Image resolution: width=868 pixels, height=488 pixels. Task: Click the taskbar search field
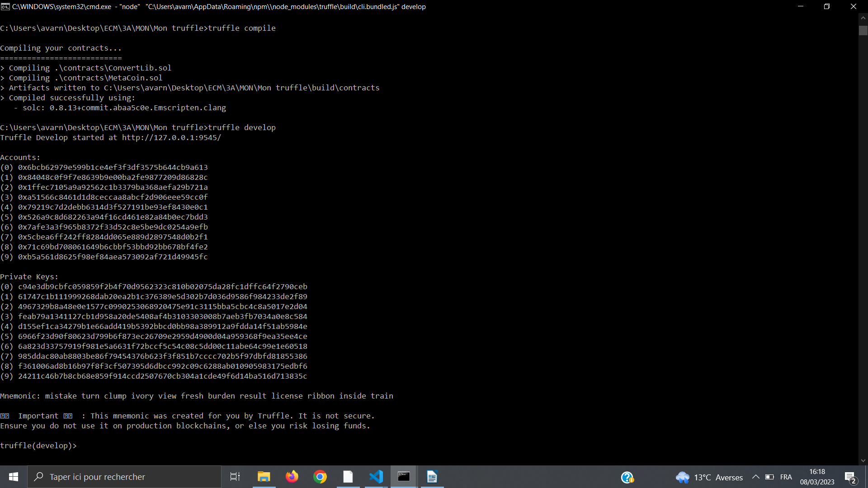pyautogui.click(x=124, y=477)
